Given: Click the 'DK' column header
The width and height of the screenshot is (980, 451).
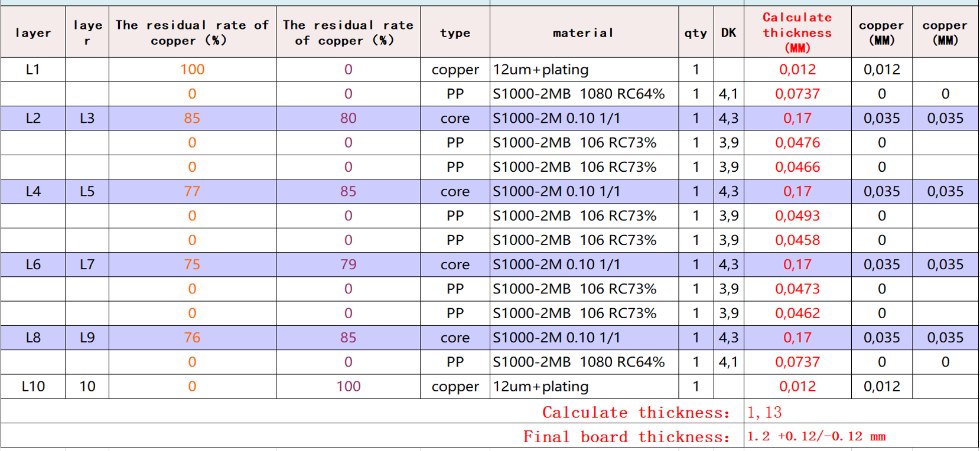Looking at the screenshot, I should click(728, 32).
